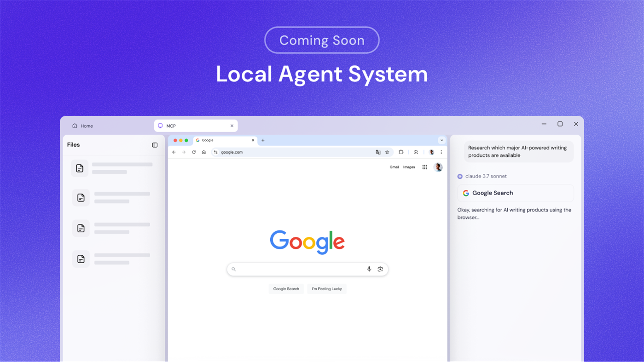Expand the browser tab list chevron
644x362 pixels.
(x=441, y=140)
